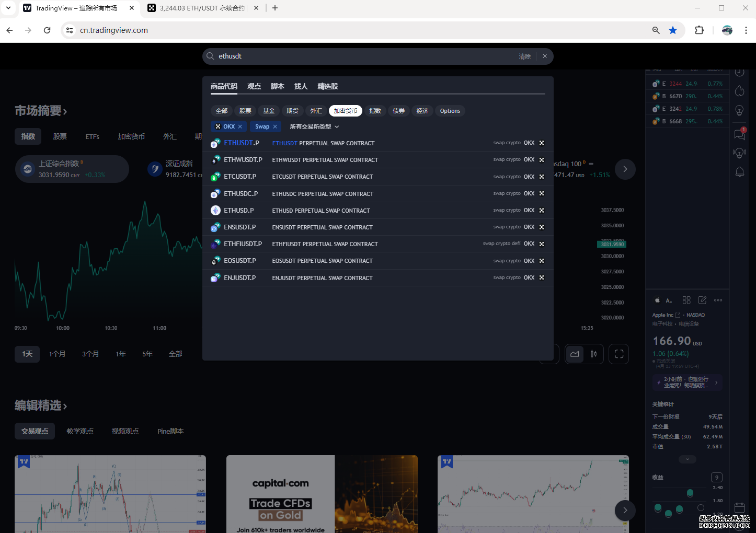Switch to the 找人 search tab
This screenshot has height=533, width=756.
tap(301, 86)
